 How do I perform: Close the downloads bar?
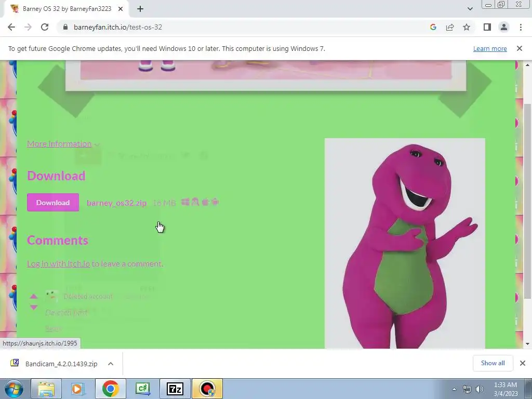click(523, 363)
